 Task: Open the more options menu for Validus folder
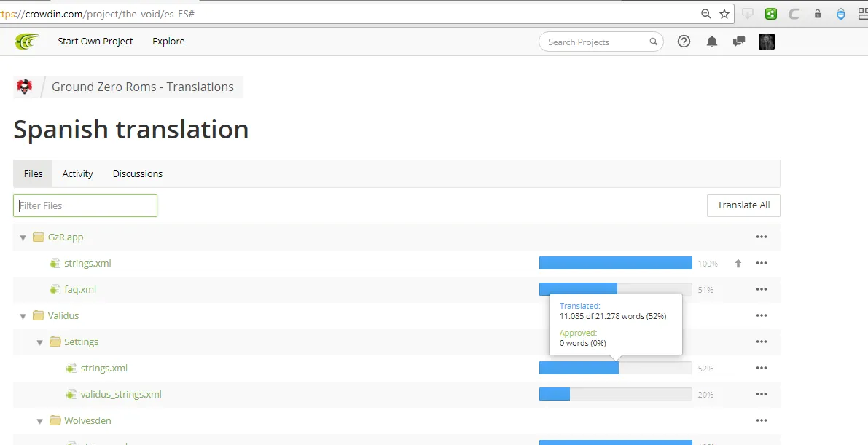pyautogui.click(x=761, y=315)
